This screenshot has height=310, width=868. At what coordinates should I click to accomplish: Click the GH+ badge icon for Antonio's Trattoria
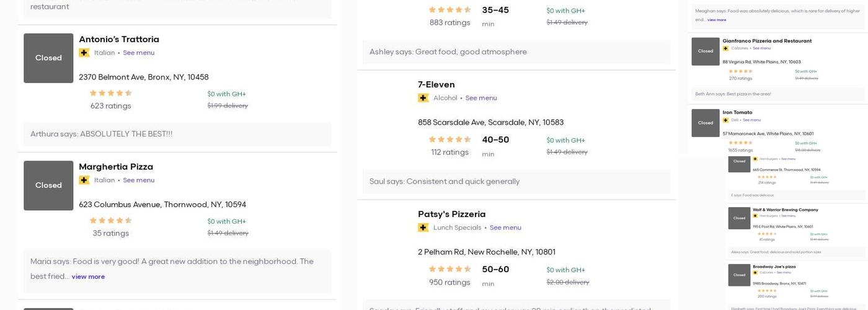[84, 53]
